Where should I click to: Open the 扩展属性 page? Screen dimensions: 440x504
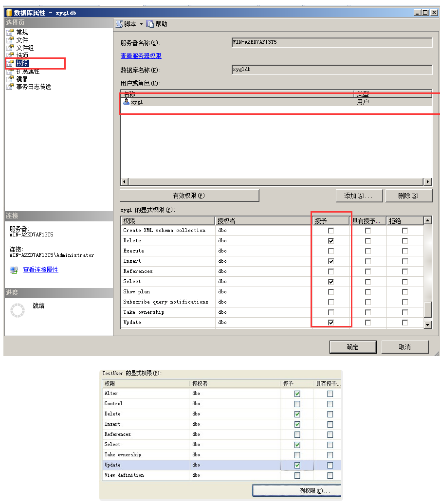coord(28,71)
